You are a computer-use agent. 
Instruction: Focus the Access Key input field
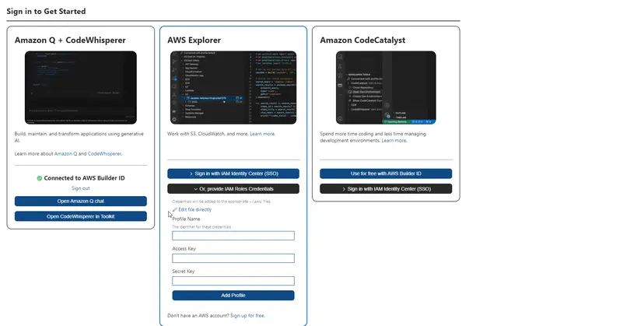[x=233, y=258]
